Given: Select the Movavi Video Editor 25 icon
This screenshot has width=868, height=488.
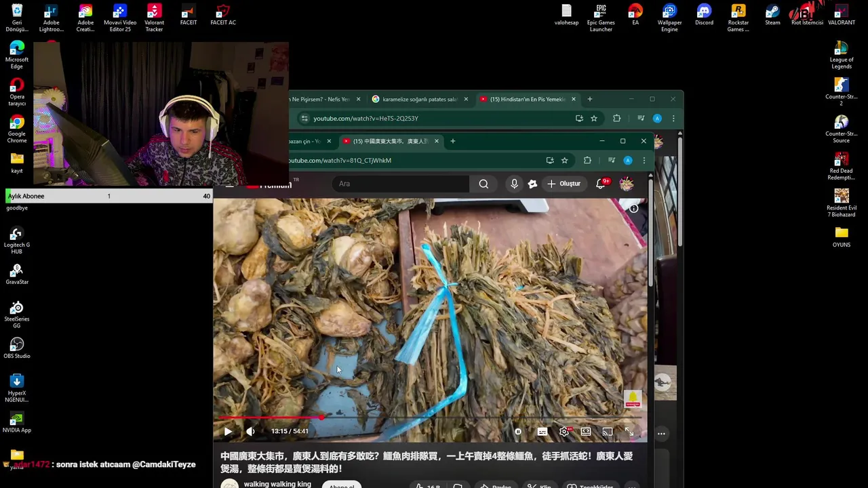Looking at the screenshot, I should tap(120, 18).
